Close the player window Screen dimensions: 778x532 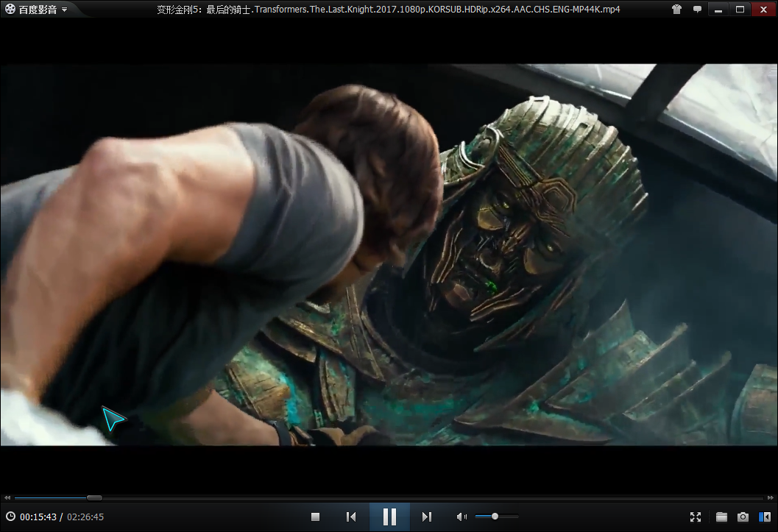coord(763,9)
